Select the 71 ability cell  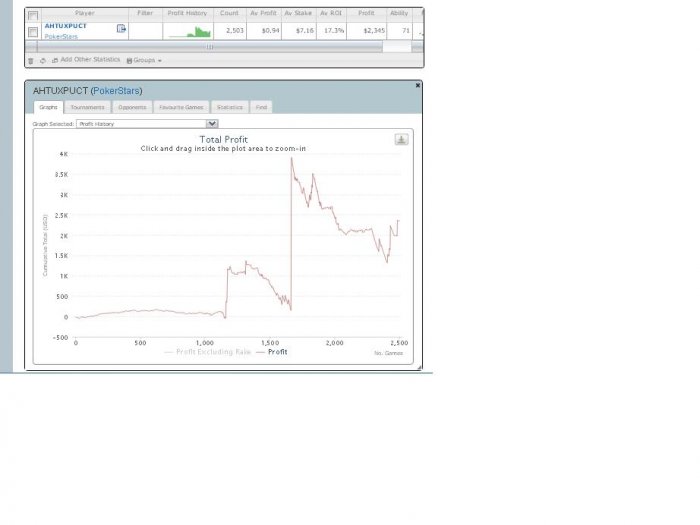pyautogui.click(x=399, y=31)
